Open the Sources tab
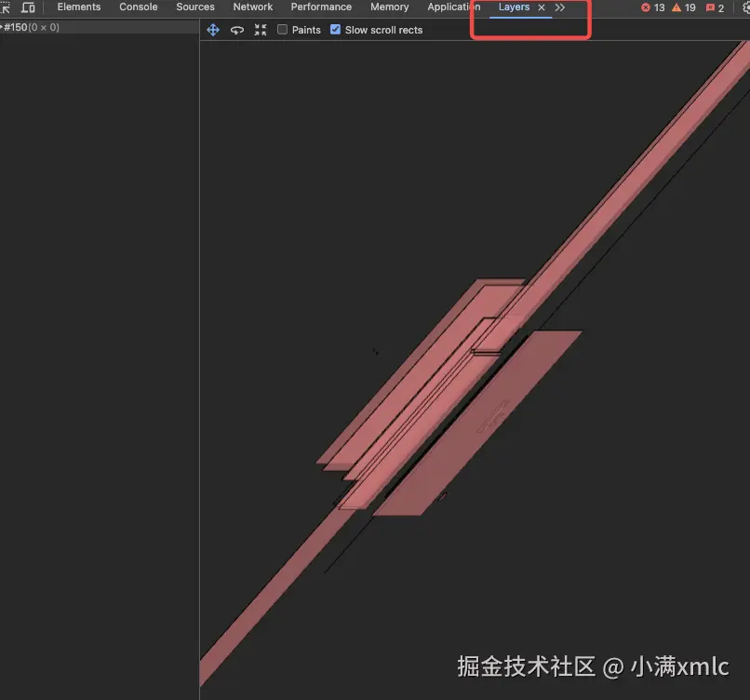The width and height of the screenshot is (750, 700). pos(195,7)
